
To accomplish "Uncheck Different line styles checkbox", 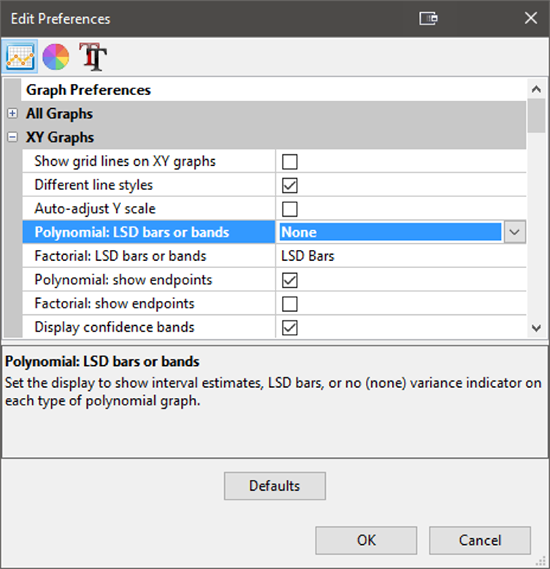I will pyautogui.click(x=290, y=185).
